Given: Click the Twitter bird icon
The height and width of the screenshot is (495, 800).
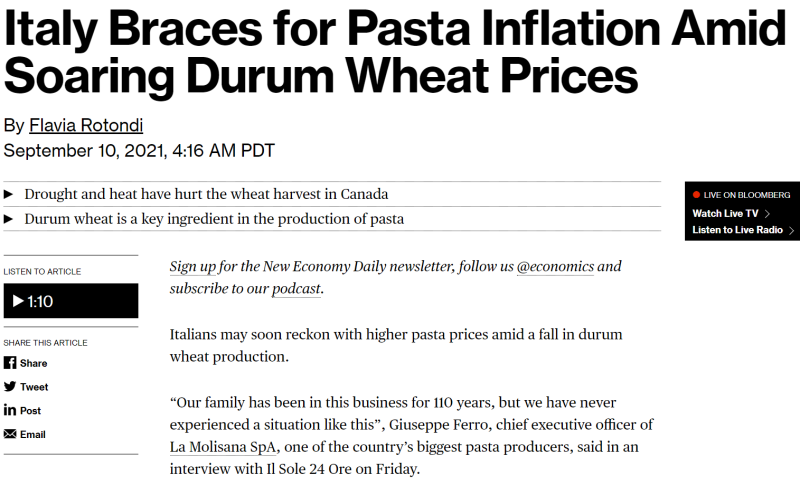Looking at the screenshot, I should 10,386.
